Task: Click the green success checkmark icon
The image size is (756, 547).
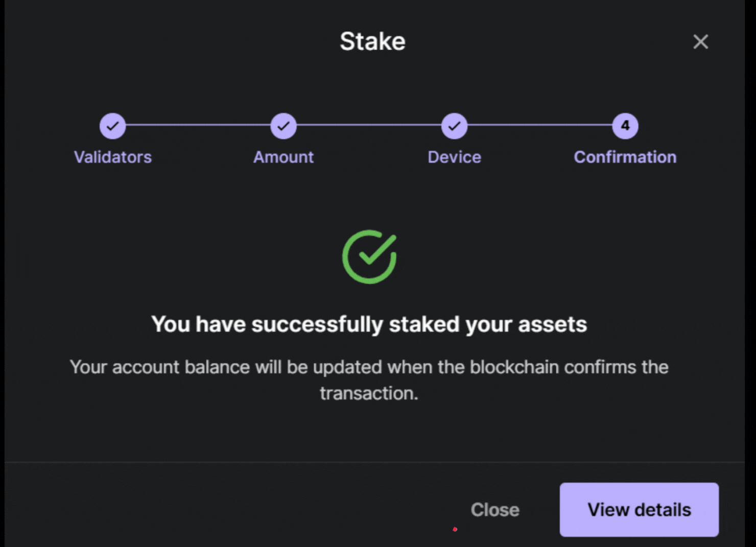Action: click(x=369, y=256)
